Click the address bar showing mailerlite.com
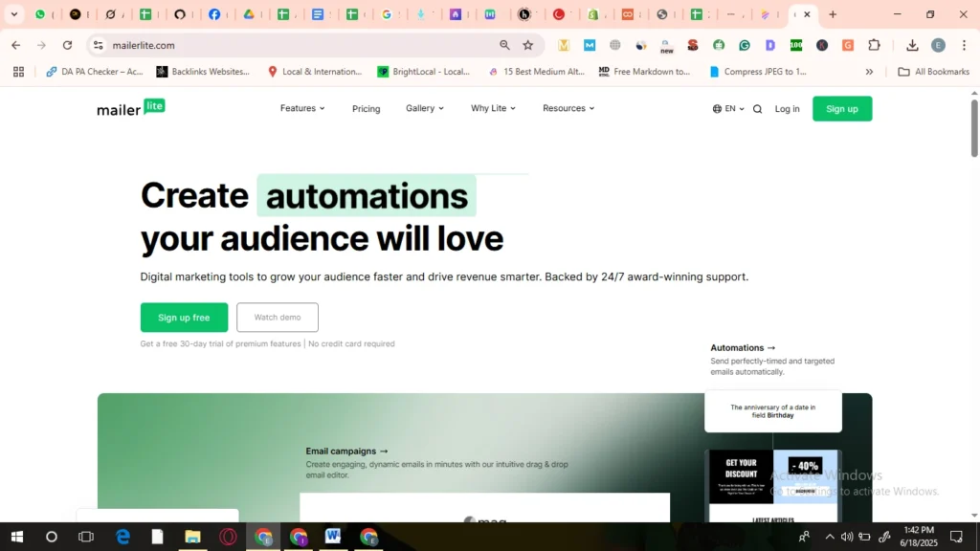 tap(300, 45)
